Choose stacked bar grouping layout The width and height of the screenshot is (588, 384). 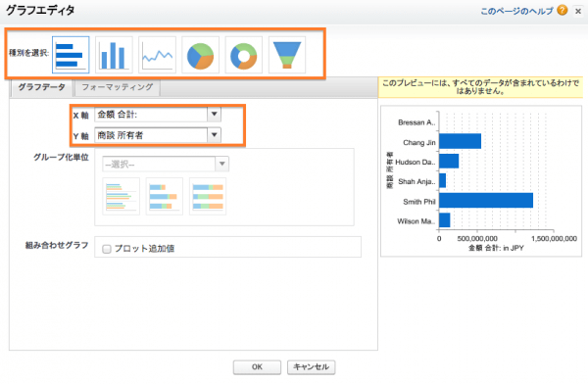pyautogui.click(x=165, y=196)
